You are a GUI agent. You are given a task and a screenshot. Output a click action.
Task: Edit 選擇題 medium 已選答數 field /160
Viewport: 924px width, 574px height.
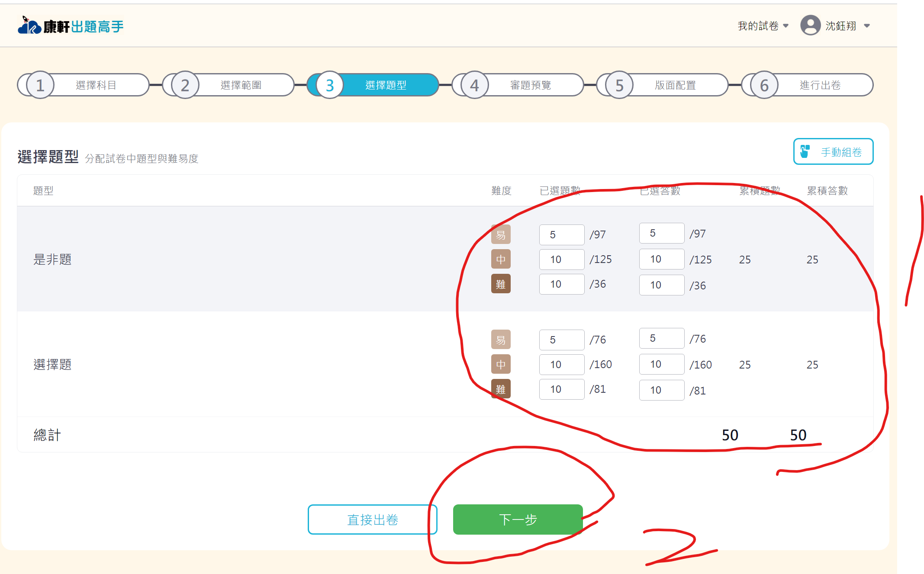(x=662, y=364)
